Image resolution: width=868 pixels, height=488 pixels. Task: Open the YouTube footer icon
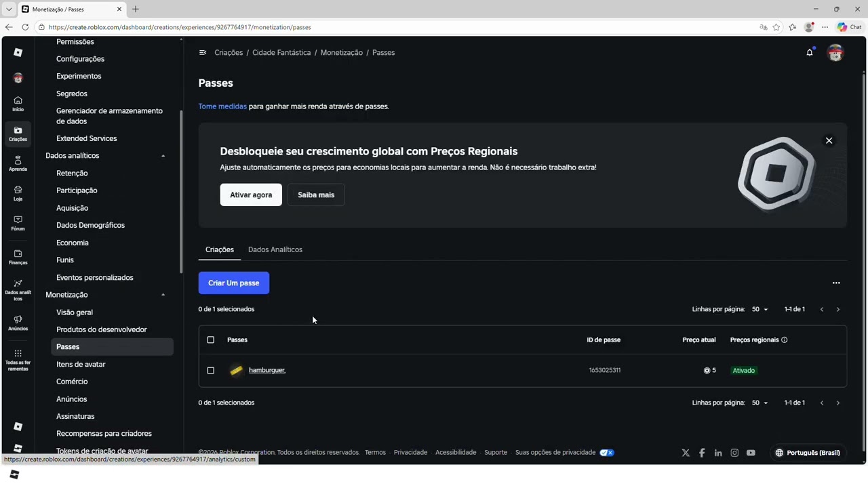tap(751, 453)
